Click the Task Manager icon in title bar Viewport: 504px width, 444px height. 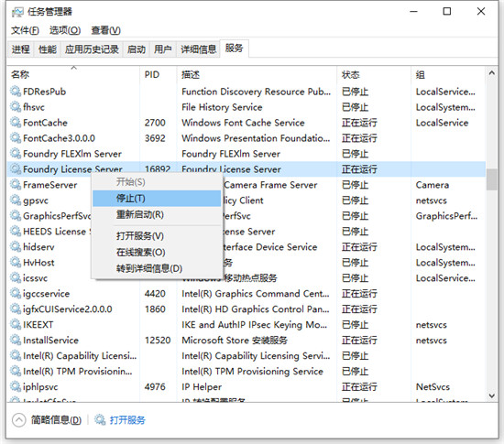coord(17,12)
